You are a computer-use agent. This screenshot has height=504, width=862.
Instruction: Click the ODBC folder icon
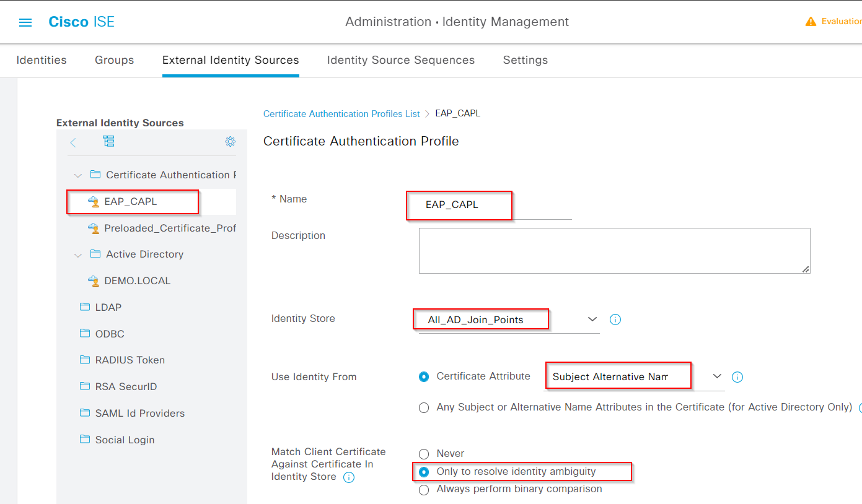click(85, 334)
